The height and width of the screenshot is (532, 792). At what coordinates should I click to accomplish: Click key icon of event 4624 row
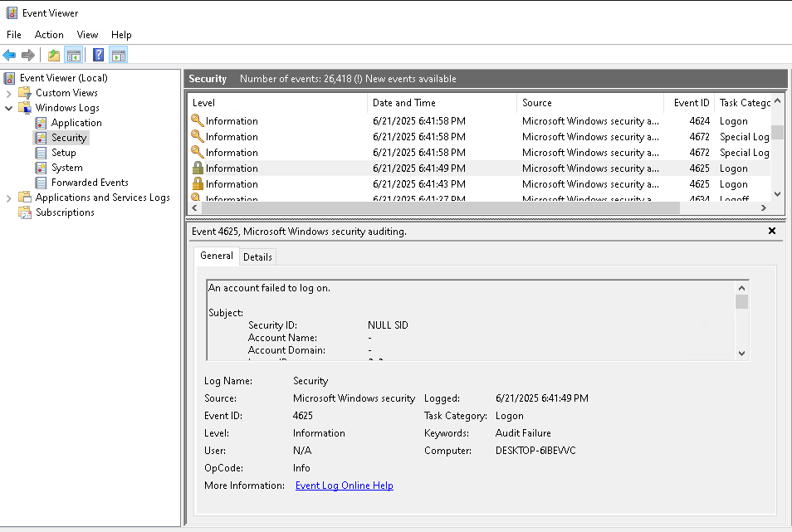(198, 120)
